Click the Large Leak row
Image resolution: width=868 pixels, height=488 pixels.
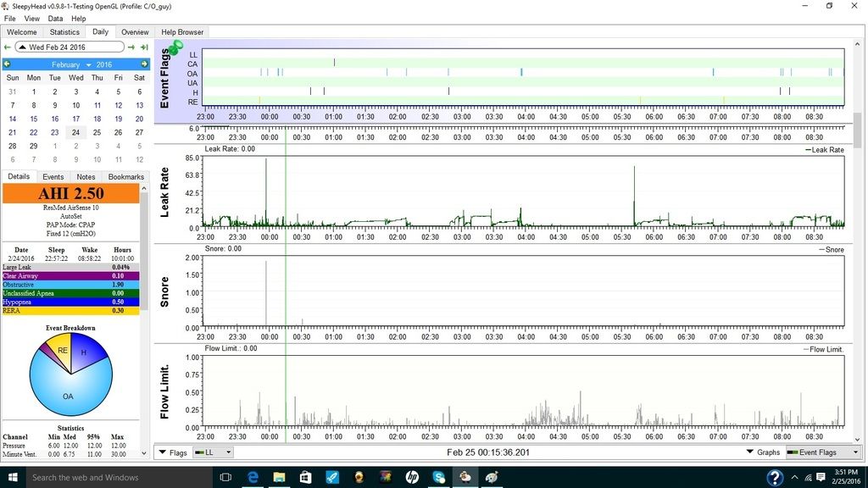click(71, 267)
